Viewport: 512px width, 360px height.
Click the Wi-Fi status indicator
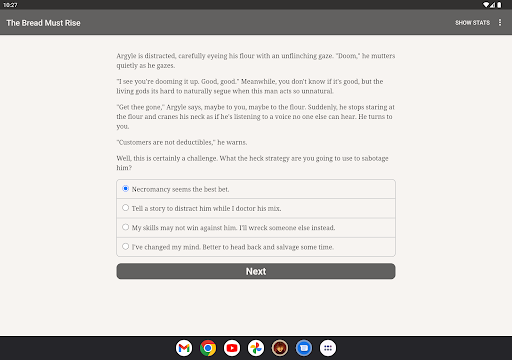pos(486,5)
